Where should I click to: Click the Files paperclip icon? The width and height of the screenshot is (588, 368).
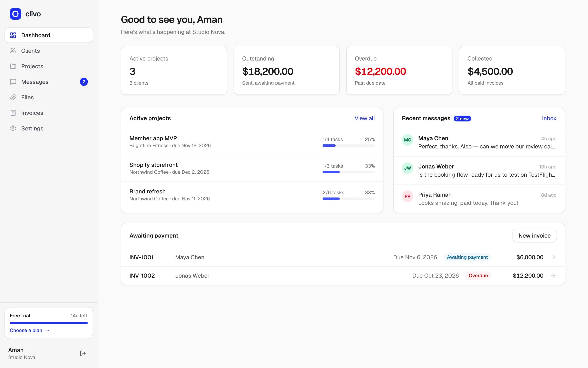point(13,97)
